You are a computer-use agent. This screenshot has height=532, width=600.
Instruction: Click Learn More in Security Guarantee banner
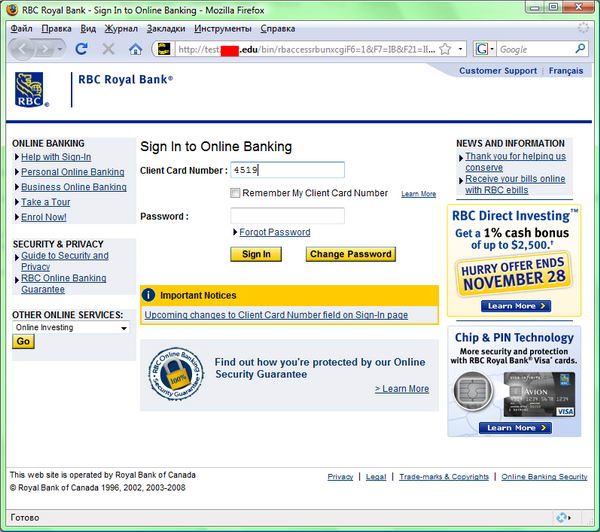[402, 389]
